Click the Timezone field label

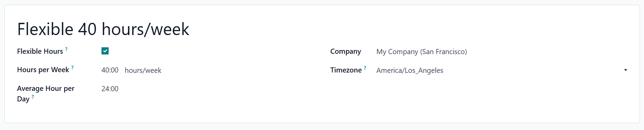346,70
